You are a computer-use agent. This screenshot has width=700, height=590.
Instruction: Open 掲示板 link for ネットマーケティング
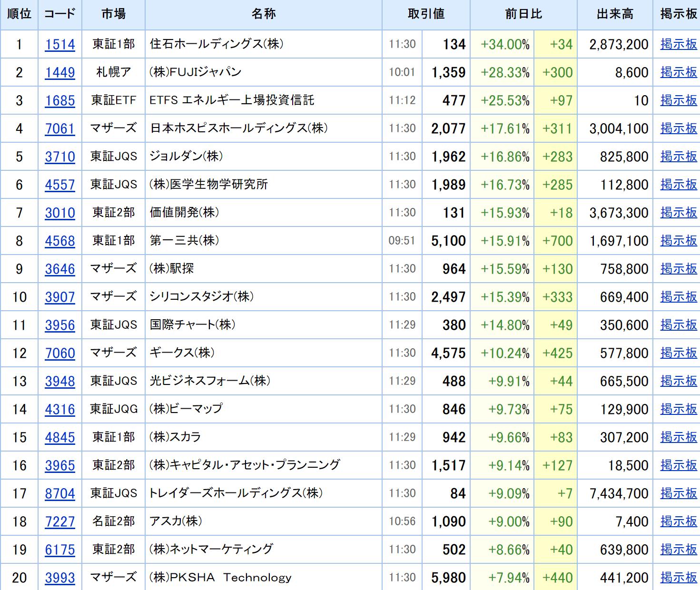[x=679, y=550]
